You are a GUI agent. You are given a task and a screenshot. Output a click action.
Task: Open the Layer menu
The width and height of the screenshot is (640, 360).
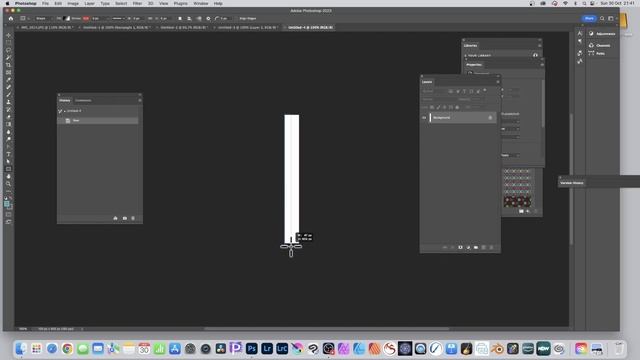click(89, 3)
